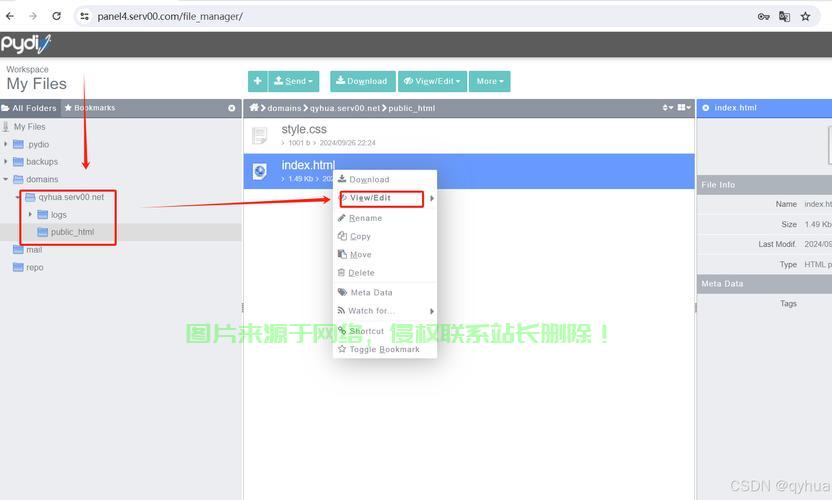Expand the logs folder node
Viewport: 832px width, 500px height.
[x=30, y=215]
